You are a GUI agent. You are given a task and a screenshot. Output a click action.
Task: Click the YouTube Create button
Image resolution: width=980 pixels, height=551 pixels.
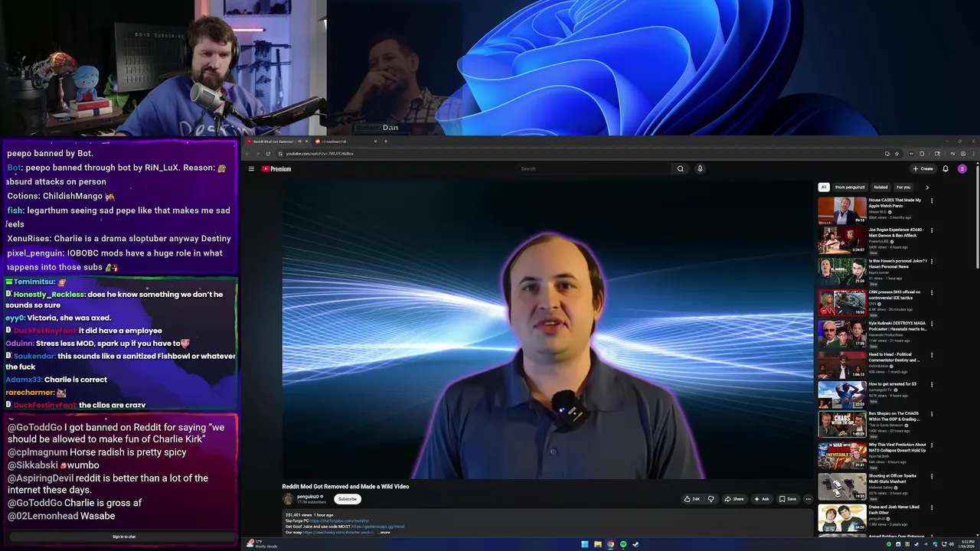click(x=923, y=169)
